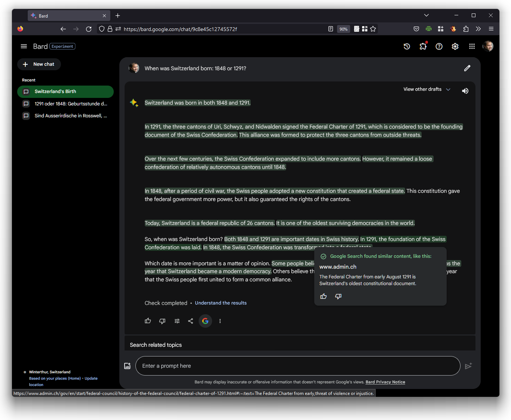The width and height of the screenshot is (511, 420).
Task: Select the Bard browser tab
Action: 69,16
